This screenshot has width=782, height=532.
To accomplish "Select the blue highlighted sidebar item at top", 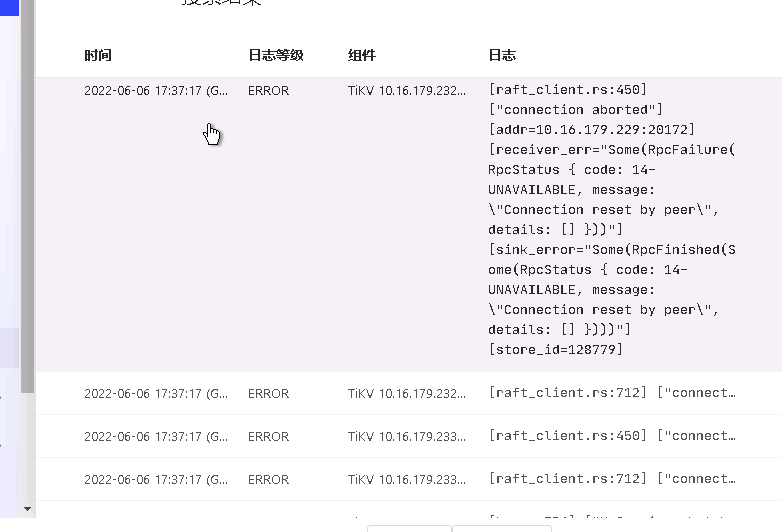I will (9, 7).
